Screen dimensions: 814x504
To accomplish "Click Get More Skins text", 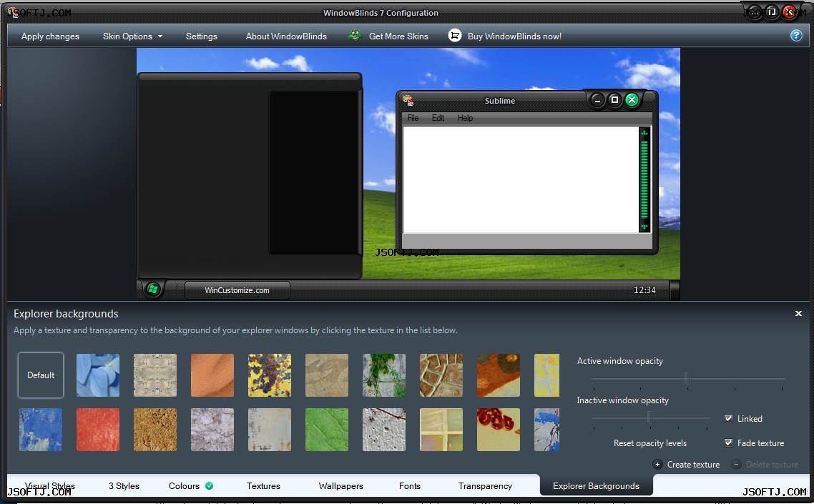I will pos(398,36).
